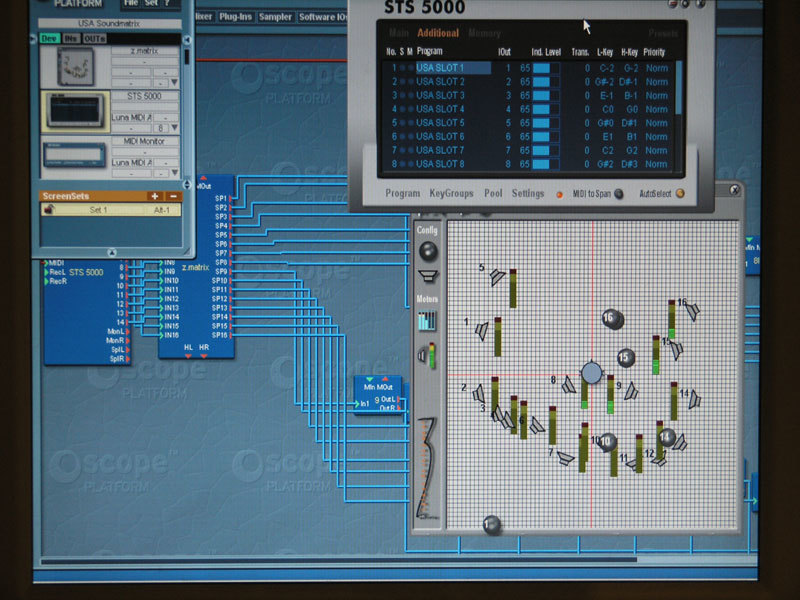Expand the z.matrix device dropdown arrow
800x600 pixels.
[x=174, y=82]
